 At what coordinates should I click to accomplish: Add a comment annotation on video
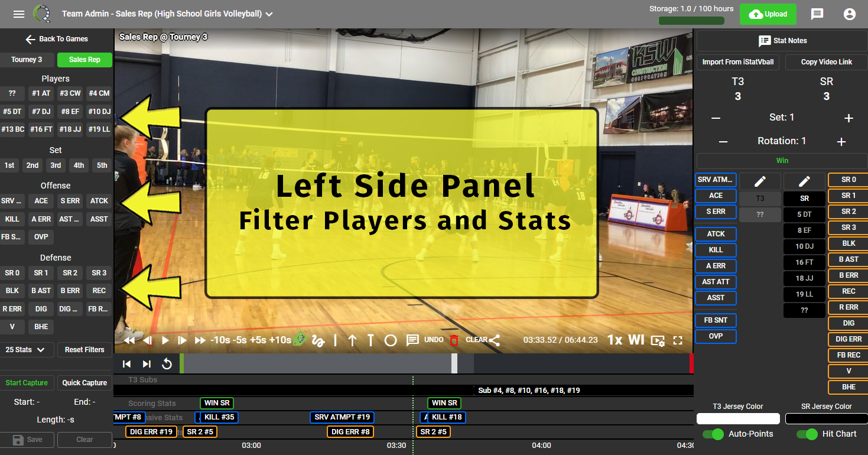tap(412, 341)
